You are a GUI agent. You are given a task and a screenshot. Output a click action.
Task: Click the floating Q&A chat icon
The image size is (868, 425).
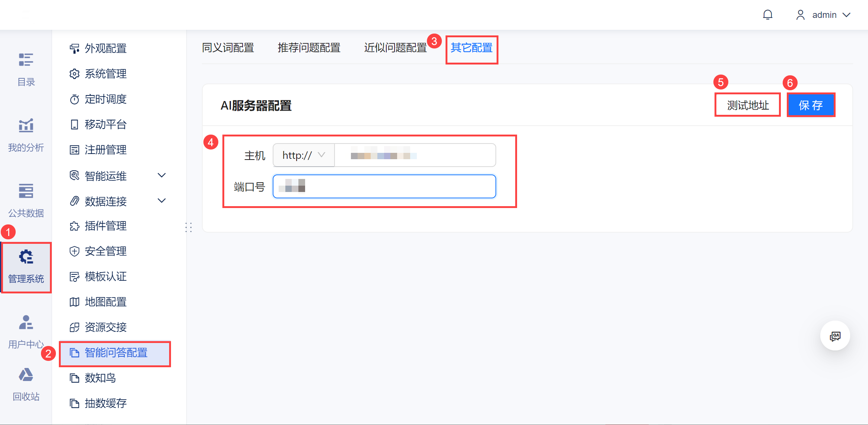point(835,336)
